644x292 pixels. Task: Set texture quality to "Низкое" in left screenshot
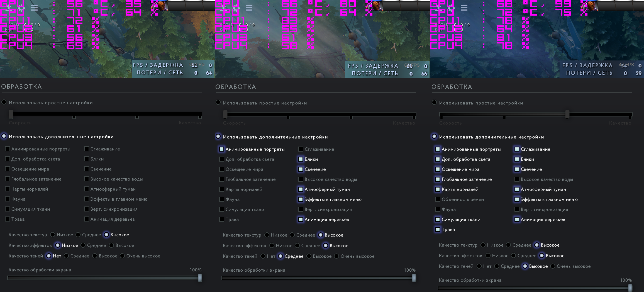(53, 235)
